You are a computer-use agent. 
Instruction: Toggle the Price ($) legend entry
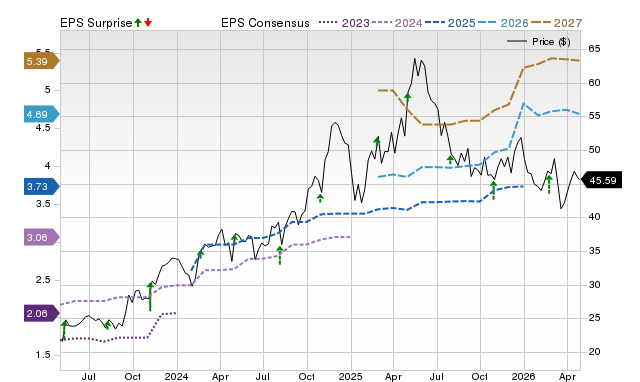(x=539, y=42)
